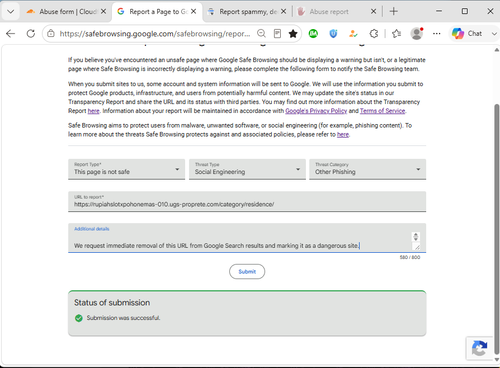This screenshot has height=368, width=500.
Task: Open the Threat Category dropdown
Action: tap(367, 169)
